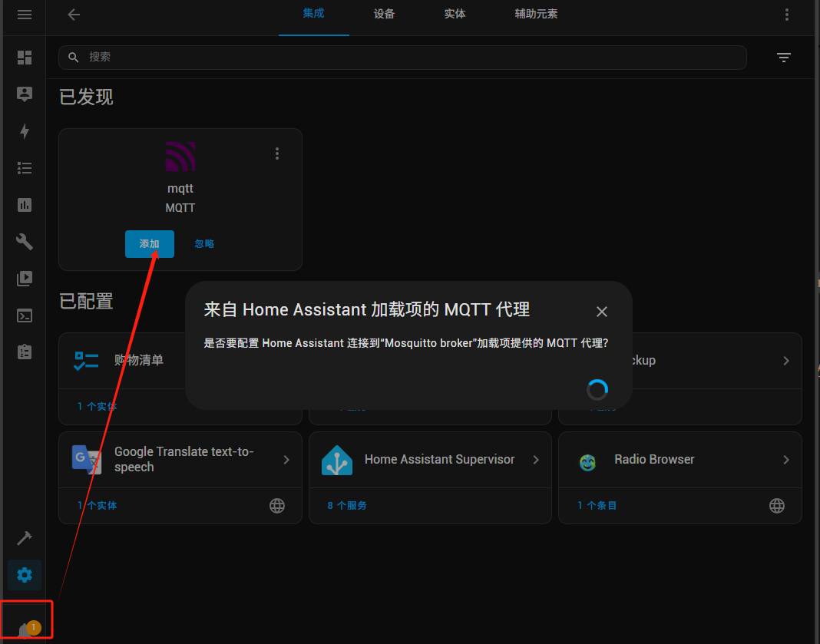Open Developer Tools hammer icon
The image size is (820, 644).
(x=25, y=537)
